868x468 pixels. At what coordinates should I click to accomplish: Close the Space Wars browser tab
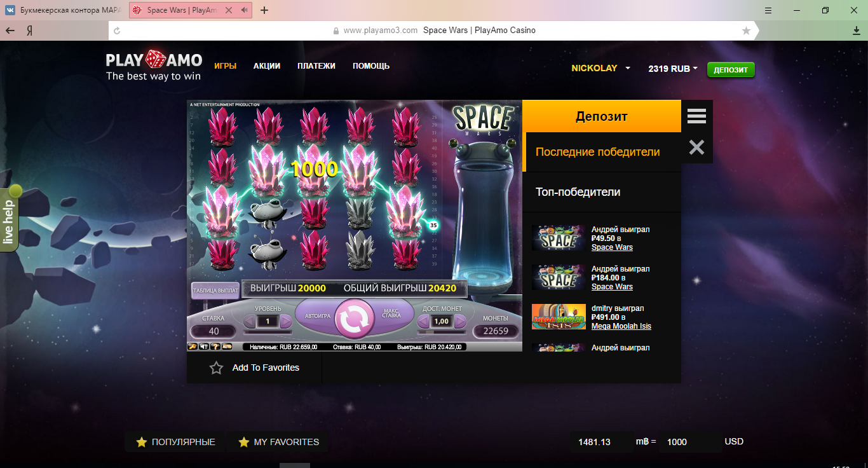229,10
